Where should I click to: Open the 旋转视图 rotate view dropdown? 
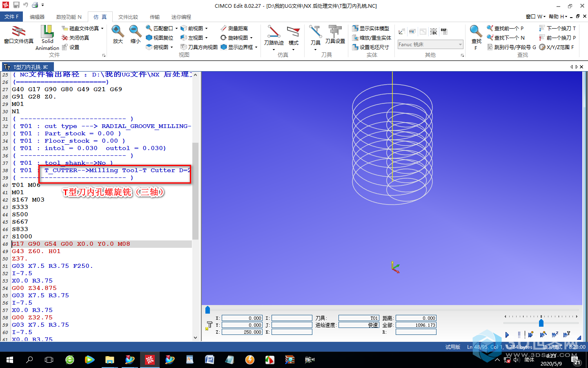pos(251,38)
